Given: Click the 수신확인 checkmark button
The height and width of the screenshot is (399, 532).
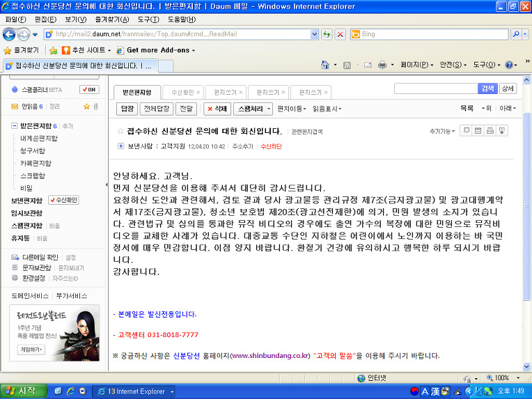Looking at the screenshot, I should [x=63, y=200].
